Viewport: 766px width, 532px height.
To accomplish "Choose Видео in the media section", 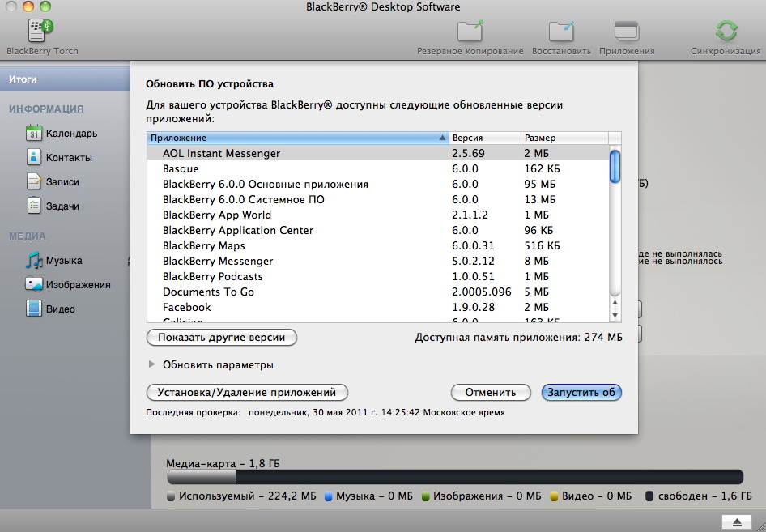I will point(61,309).
